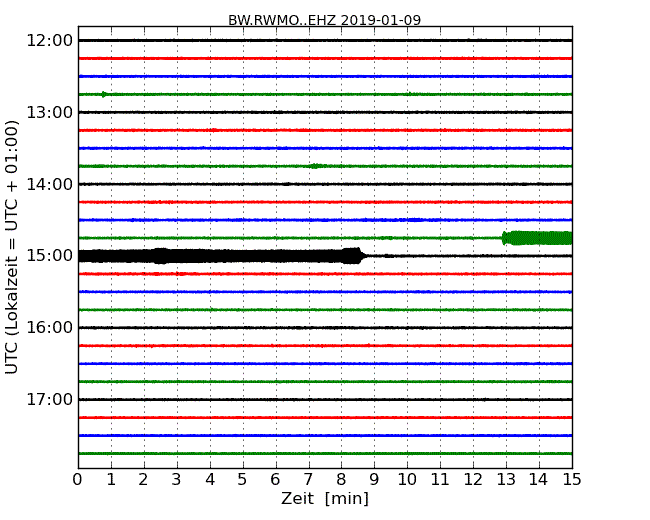Click x-axis tick label 3
The image size is (650, 520).
pos(177,480)
